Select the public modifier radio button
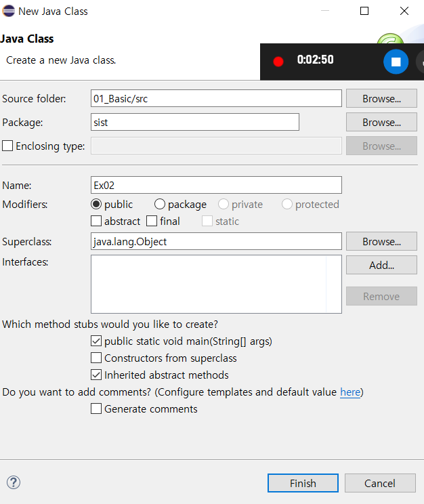 coord(96,204)
